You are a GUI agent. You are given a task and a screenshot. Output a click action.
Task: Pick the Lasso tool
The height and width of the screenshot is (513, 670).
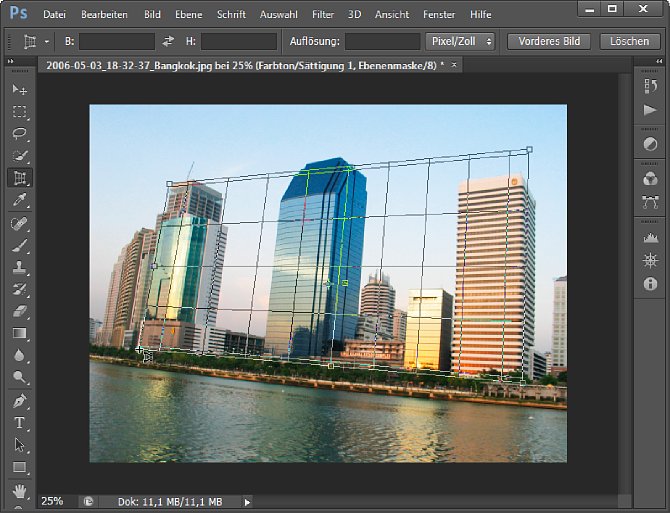(x=19, y=134)
